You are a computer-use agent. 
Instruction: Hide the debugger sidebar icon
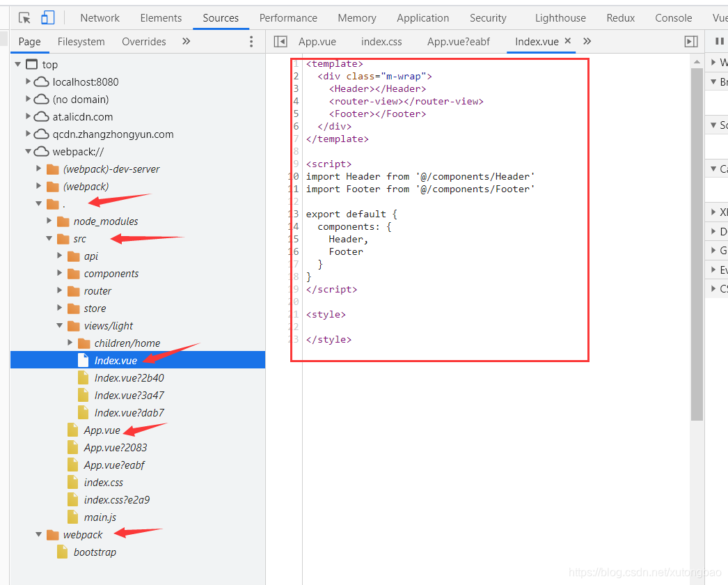pyautogui.click(x=691, y=42)
